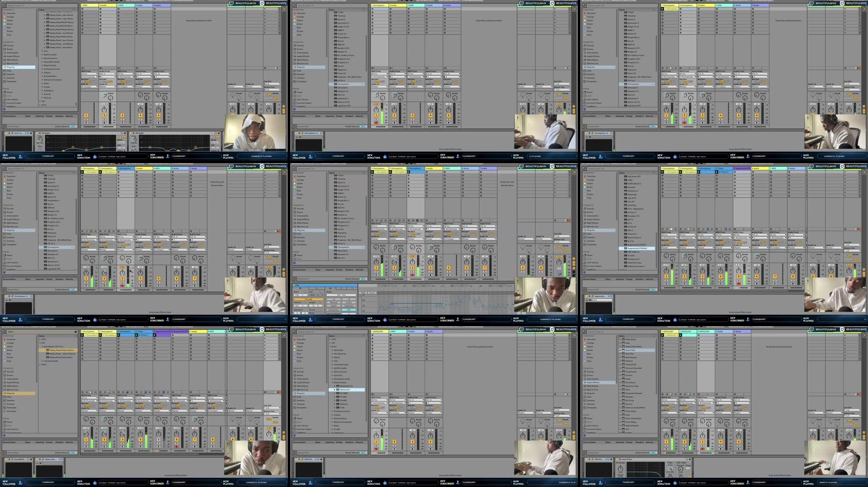Image resolution: width=868 pixels, height=487 pixels.
Task: Launch the 1-ZENOLOGY 2 clip
Action: [662, 335]
